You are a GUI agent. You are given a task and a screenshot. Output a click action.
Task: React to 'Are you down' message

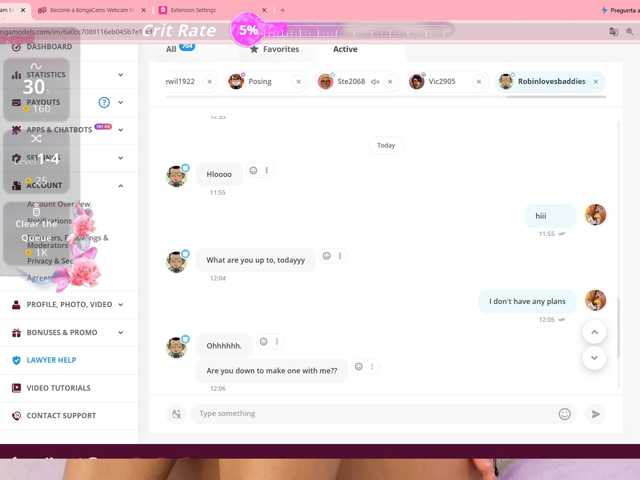click(x=359, y=367)
